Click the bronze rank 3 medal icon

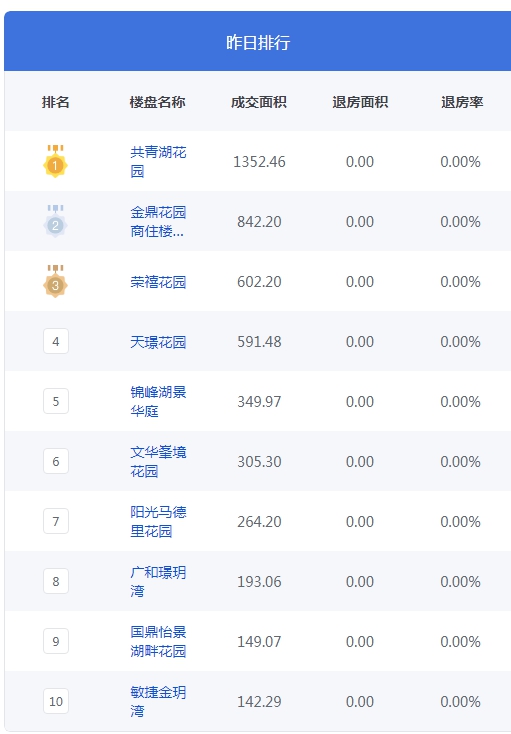[x=55, y=281]
